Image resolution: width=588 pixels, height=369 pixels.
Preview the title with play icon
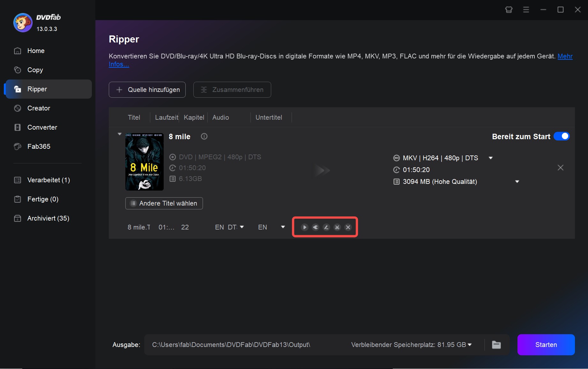(x=305, y=227)
